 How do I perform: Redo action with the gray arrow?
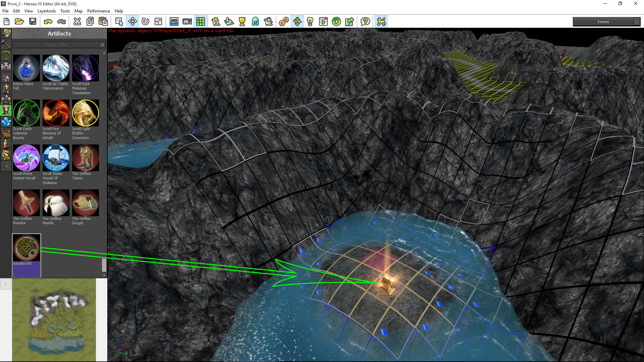[x=61, y=22]
